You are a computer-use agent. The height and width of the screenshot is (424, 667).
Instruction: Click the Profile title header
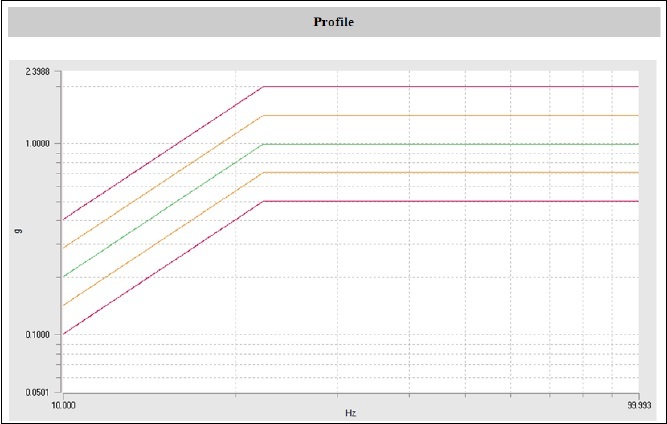333,22
